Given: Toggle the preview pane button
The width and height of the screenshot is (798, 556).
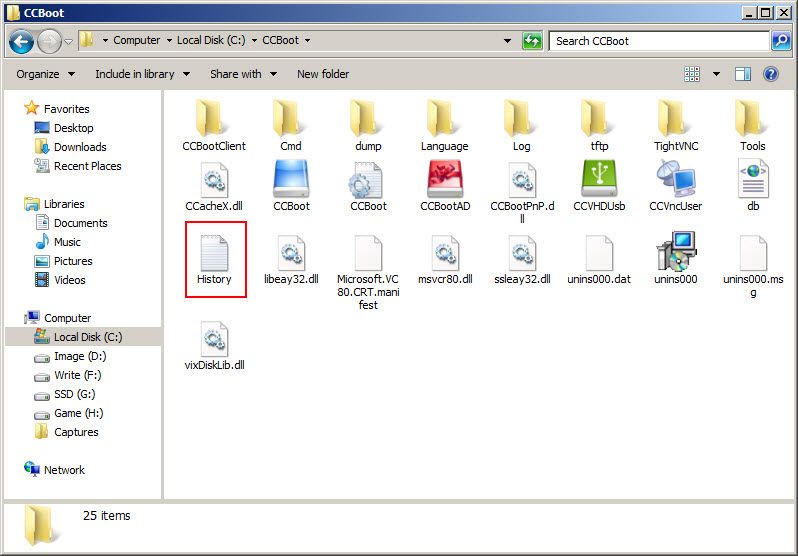Looking at the screenshot, I should [743, 74].
